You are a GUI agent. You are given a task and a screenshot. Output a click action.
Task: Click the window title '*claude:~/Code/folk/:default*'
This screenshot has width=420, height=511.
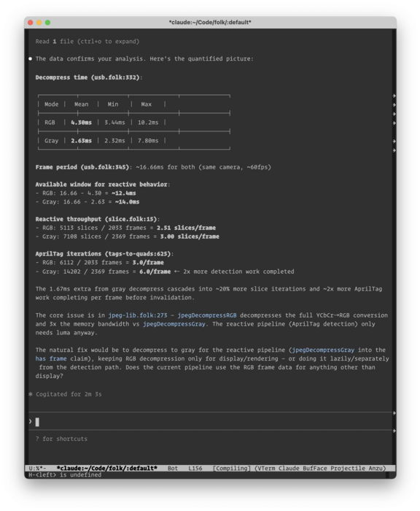[x=210, y=23]
